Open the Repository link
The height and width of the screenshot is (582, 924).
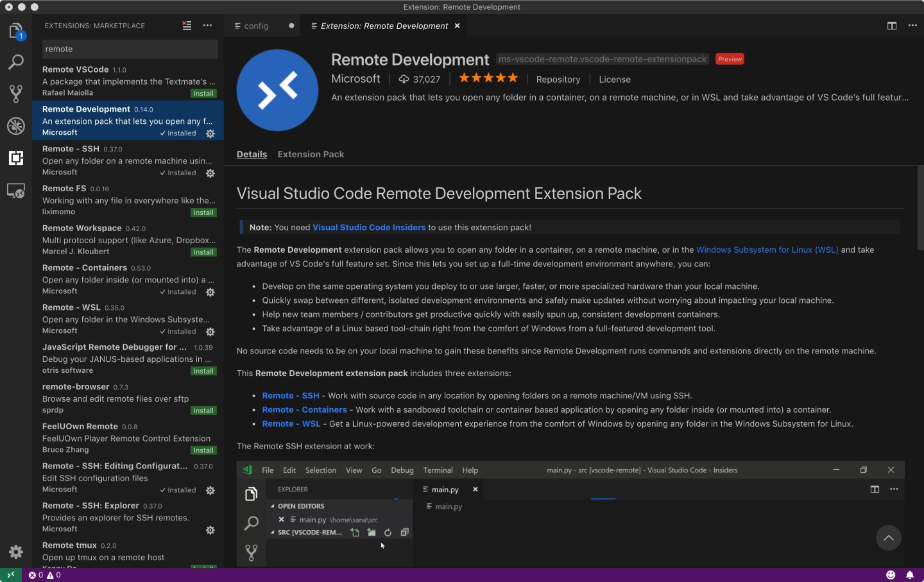(x=558, y=80)
